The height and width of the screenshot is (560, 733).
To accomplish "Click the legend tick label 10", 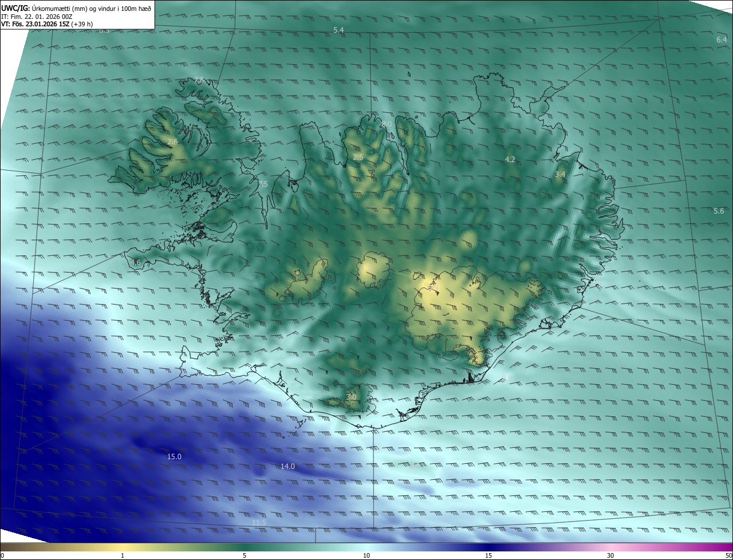I will 366,555.
